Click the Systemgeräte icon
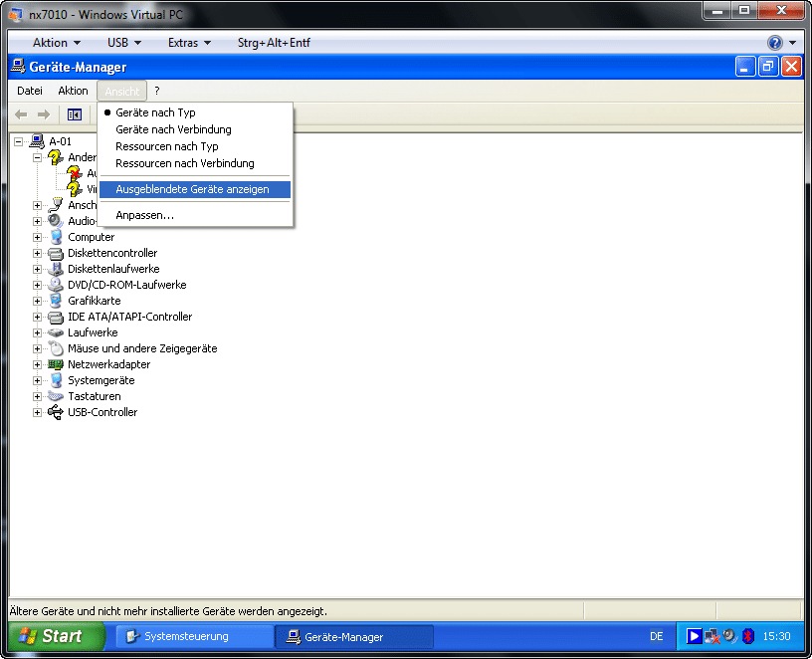This screenshot has height=659, width=812. pyautogui.click(x=56, y=380)
